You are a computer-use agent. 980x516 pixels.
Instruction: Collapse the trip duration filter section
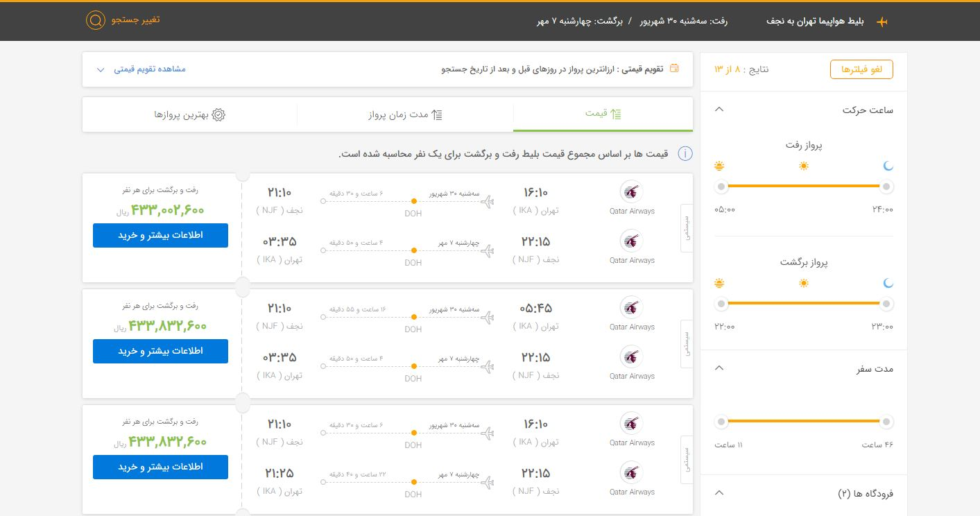tap(719, 368)
